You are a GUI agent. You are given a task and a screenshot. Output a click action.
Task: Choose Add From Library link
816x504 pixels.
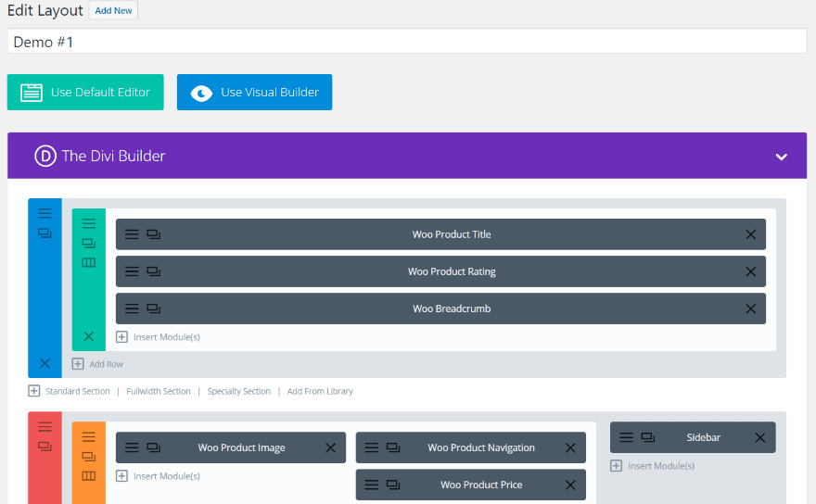click(320, 391)
